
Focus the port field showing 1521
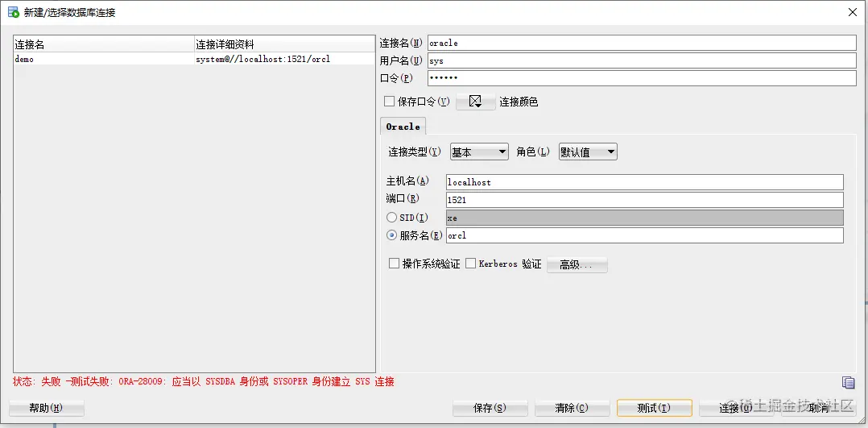click(x=644, y=200)
